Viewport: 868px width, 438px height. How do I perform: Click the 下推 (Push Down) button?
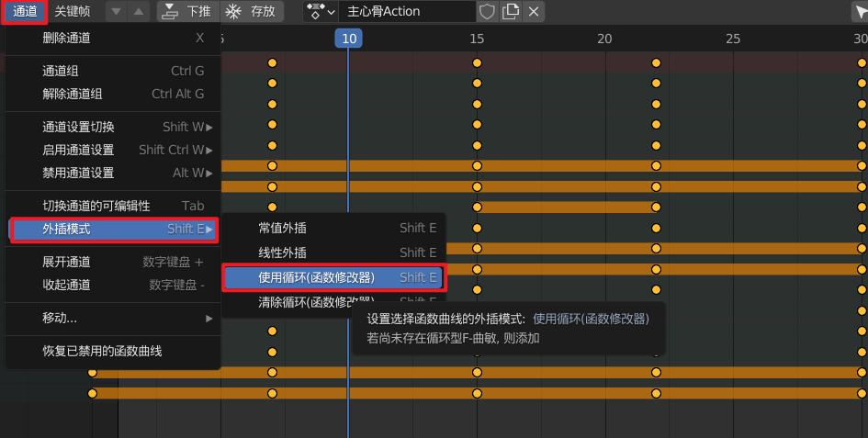point(186,12)
